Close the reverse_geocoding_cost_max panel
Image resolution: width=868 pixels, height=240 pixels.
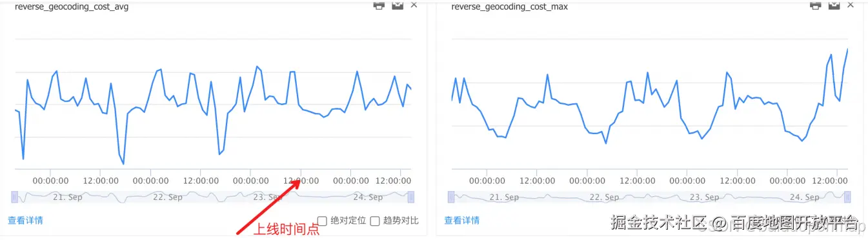[x=851, y=5]
